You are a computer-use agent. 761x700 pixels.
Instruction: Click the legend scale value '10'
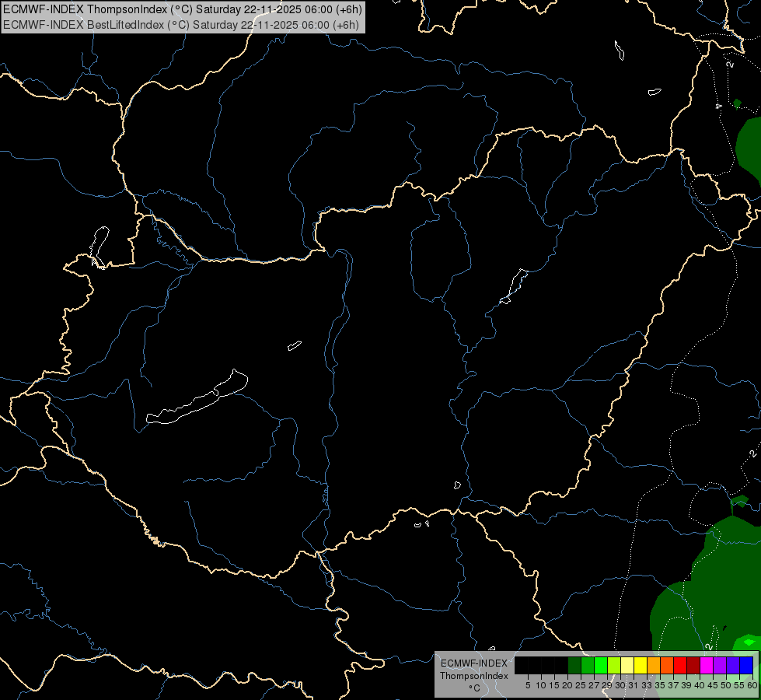(541, 685)
